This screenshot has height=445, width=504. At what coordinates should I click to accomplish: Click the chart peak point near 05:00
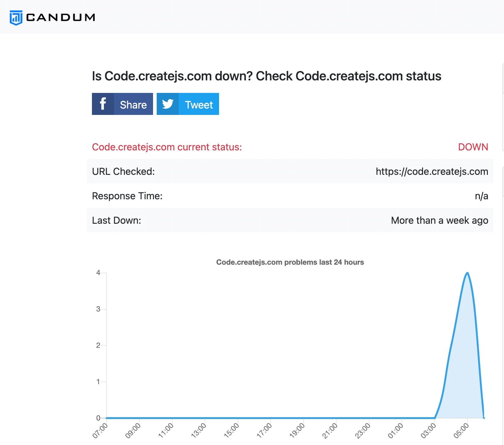467,273
